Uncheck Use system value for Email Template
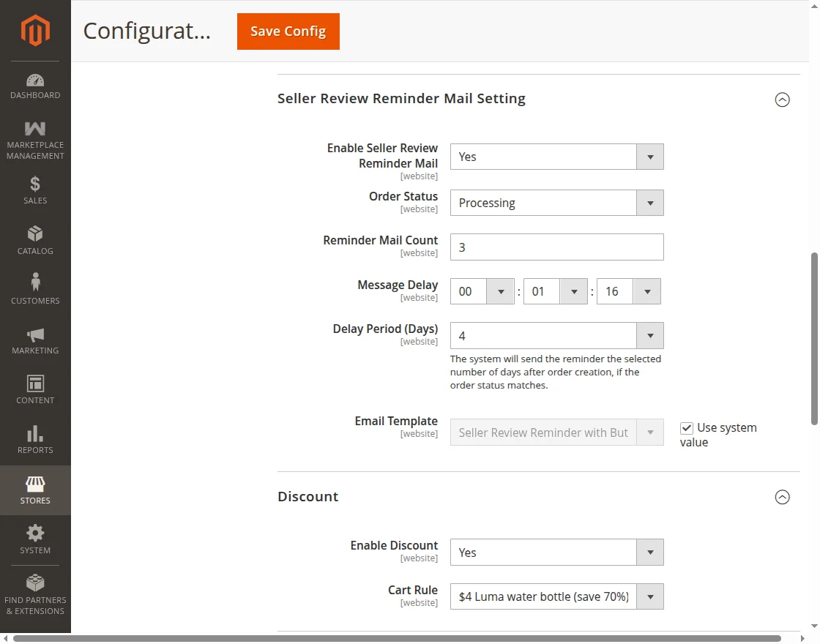The width and height of the screenshot is (820, 644). (x=687, y=428)
